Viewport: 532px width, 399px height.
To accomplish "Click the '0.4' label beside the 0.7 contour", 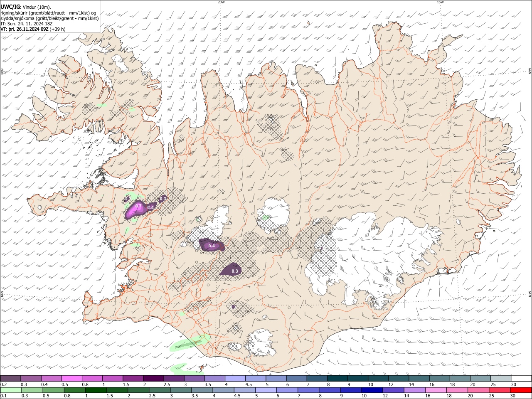I will point(151,207).
